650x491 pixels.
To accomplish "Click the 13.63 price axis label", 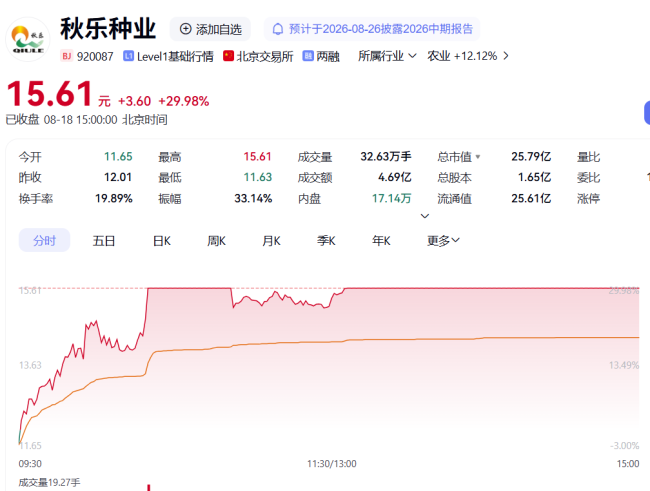I will (x=30, y=365).
